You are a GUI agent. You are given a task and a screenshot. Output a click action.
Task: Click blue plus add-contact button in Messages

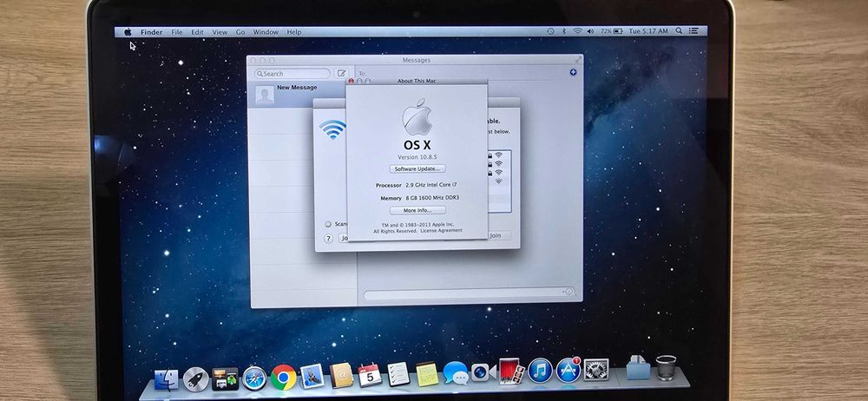click(573, 72)
